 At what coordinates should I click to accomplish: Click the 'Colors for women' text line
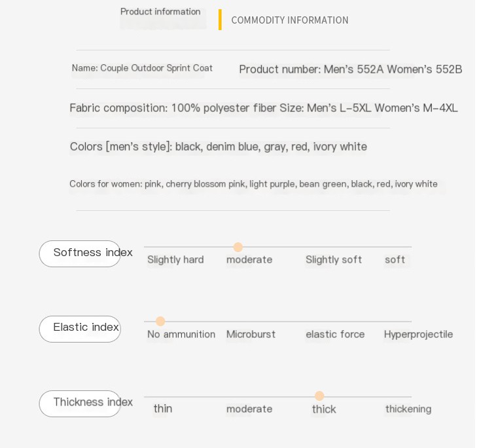coord(253,184)
